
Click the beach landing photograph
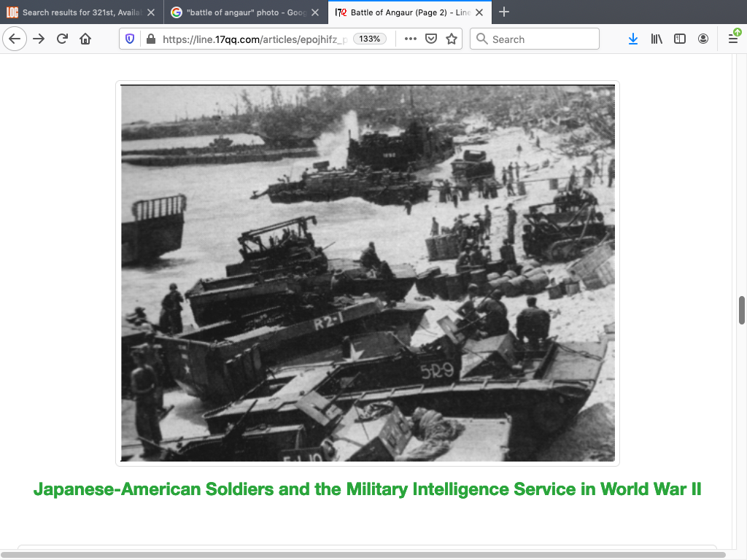[368, 273]
